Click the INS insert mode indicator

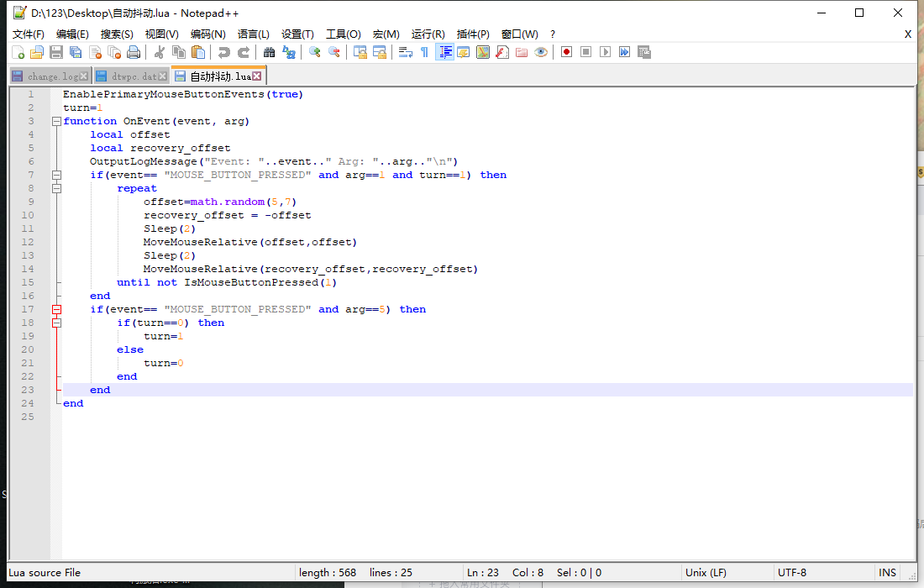(x=888, y=573)
